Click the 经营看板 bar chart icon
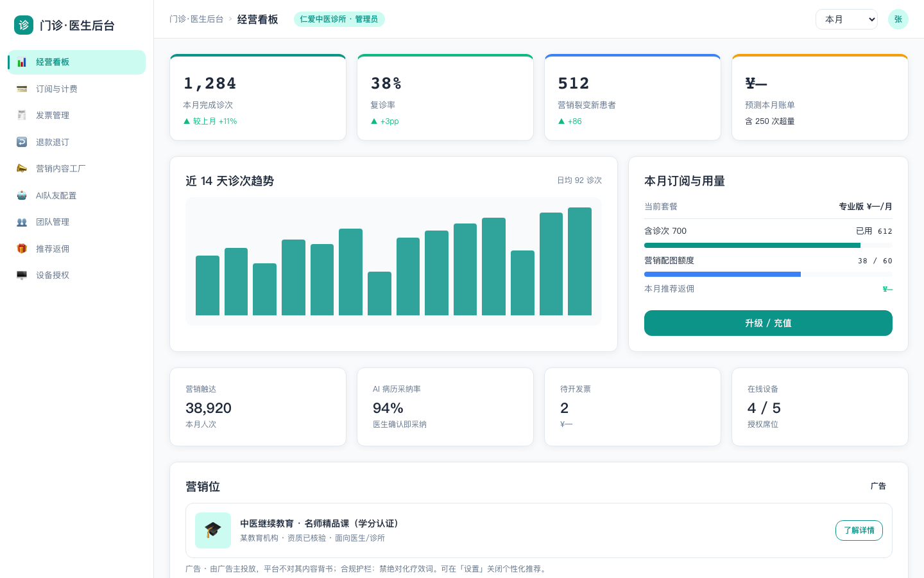This screenshot has height=578, width=924. (x=22, y=62)
